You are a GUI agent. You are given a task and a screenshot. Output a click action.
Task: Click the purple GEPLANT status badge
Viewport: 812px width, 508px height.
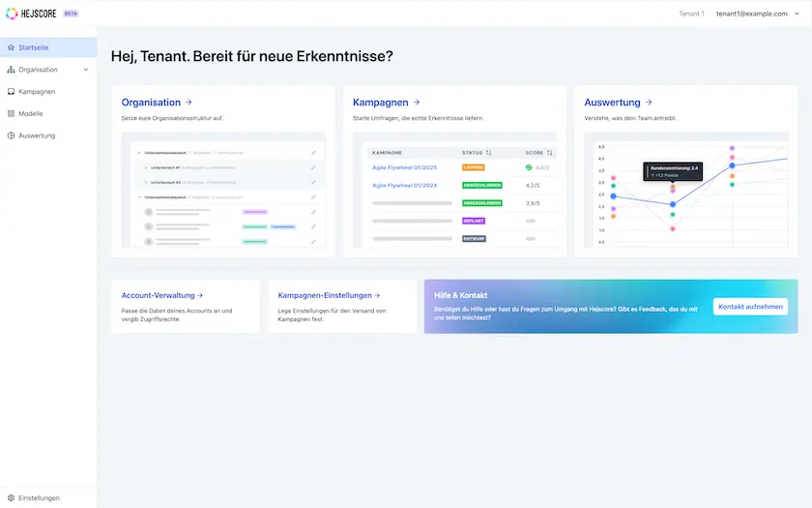(x=474, y=221)
